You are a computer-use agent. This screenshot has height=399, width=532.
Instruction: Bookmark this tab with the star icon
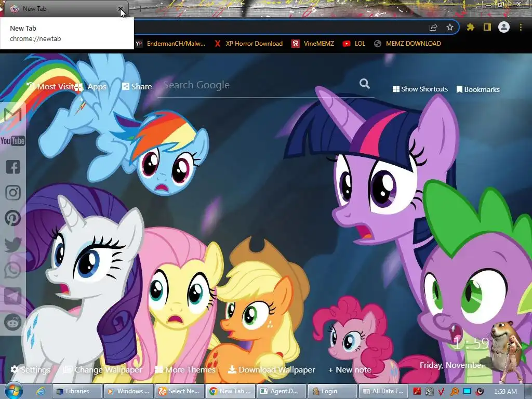(x=449, y=27)
